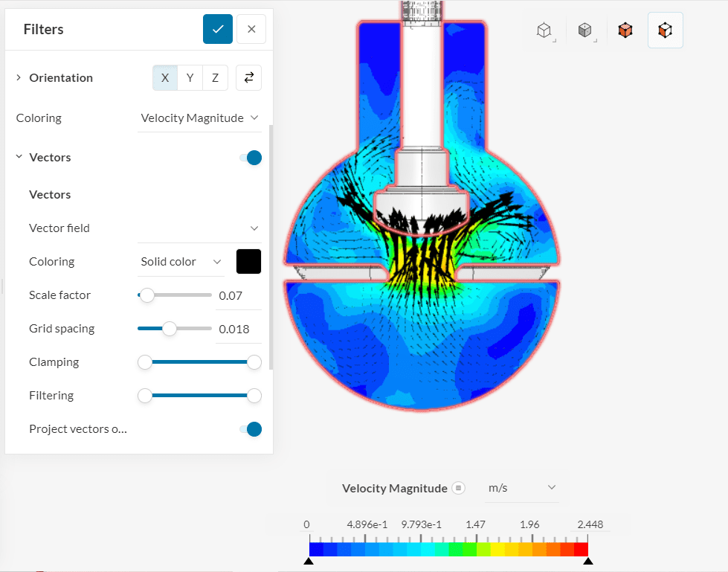The image size is (728, 572).
Task: Disable Project vectors option
Action: (251, 429)
